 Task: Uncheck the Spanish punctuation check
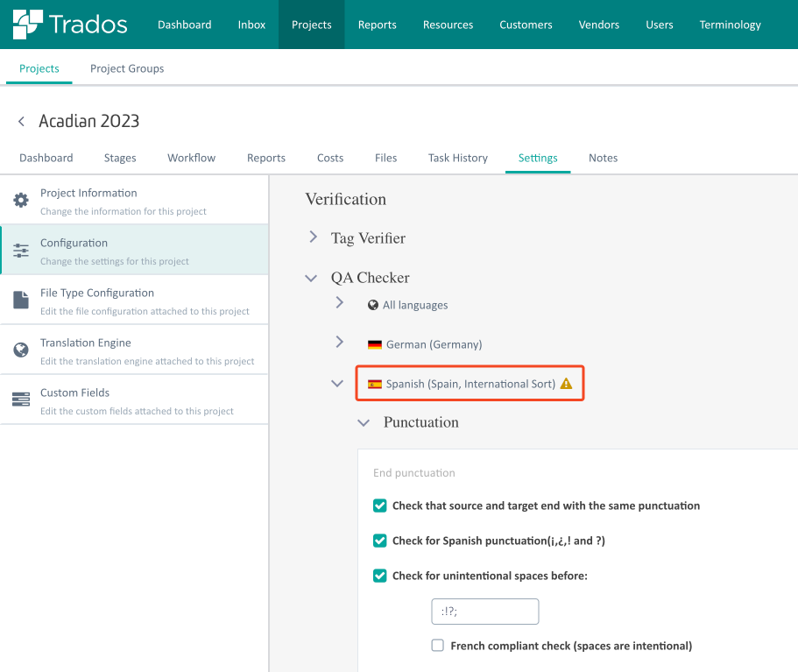(379, 541)
